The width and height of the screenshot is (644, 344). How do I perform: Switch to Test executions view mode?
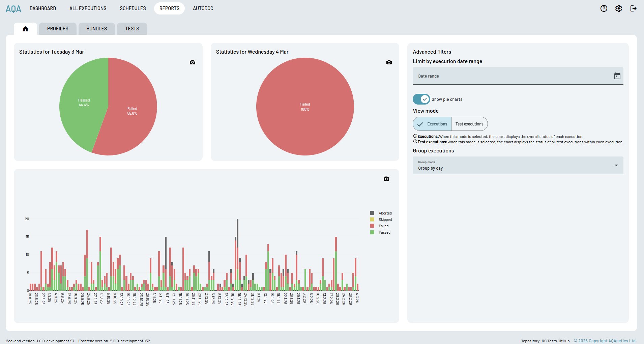pyautogui.click(x=469, y=124)
